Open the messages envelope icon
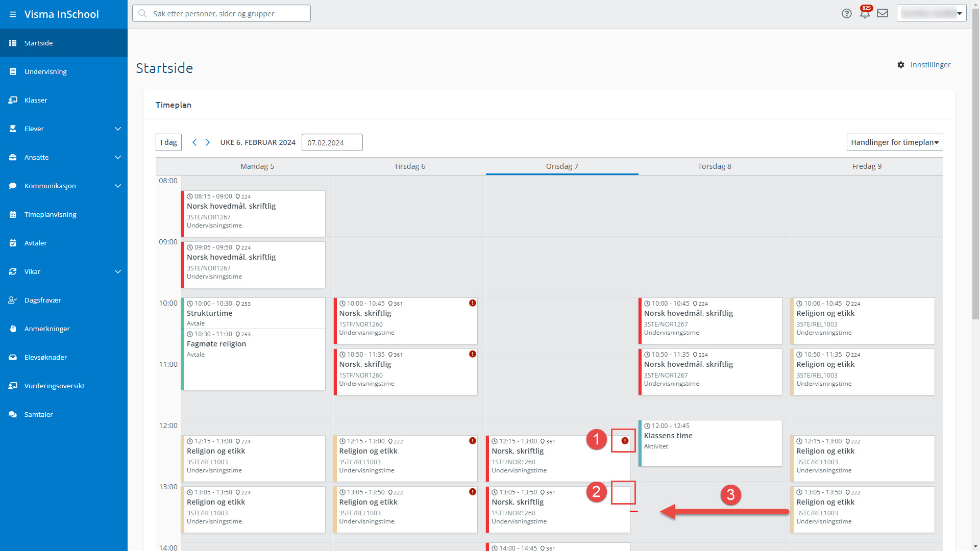 883,13
